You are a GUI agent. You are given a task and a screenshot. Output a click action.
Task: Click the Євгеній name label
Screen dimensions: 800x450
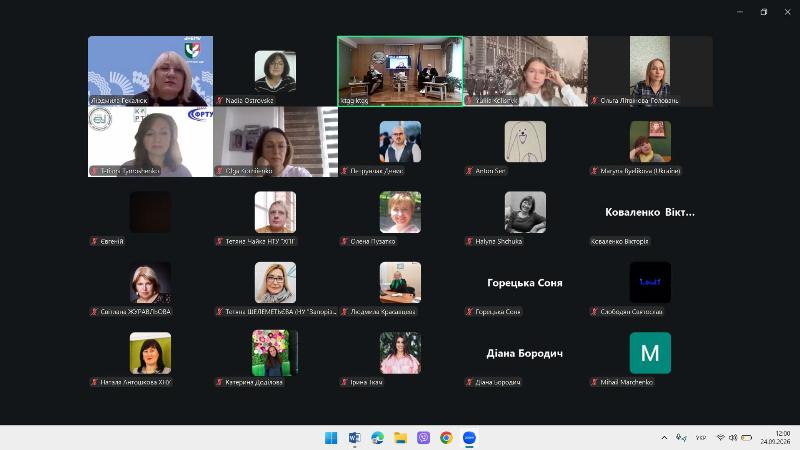point(112,241)
